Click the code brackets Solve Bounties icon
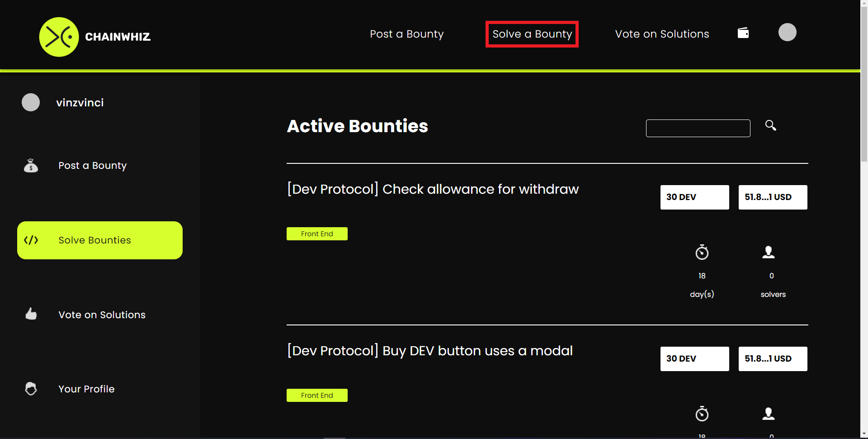The height and width of the screenshot is (439, 868). [31, 240]
